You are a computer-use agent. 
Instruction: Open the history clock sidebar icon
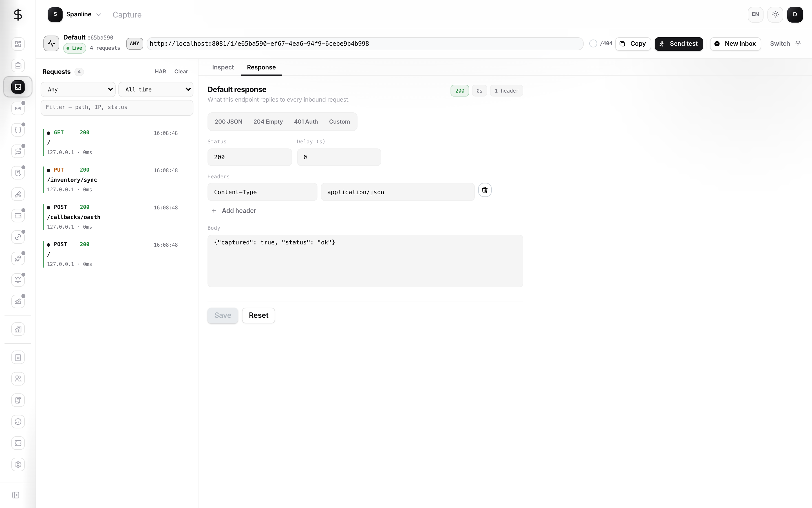[x=18, y=422]
